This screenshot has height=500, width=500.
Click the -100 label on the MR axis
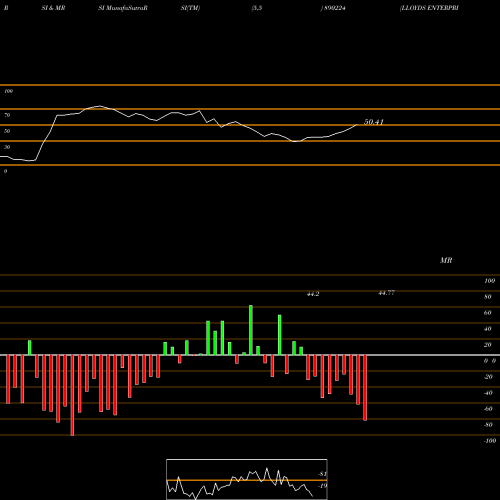tap(490, 441)
